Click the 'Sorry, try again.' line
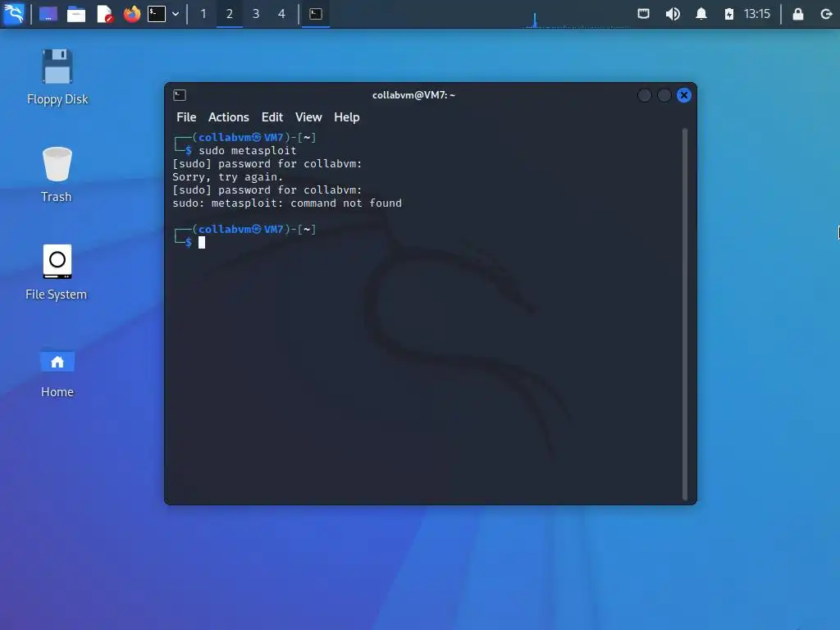Image resolution: width=840 pixels, height=630 pixels. click(x=228, y=177)
